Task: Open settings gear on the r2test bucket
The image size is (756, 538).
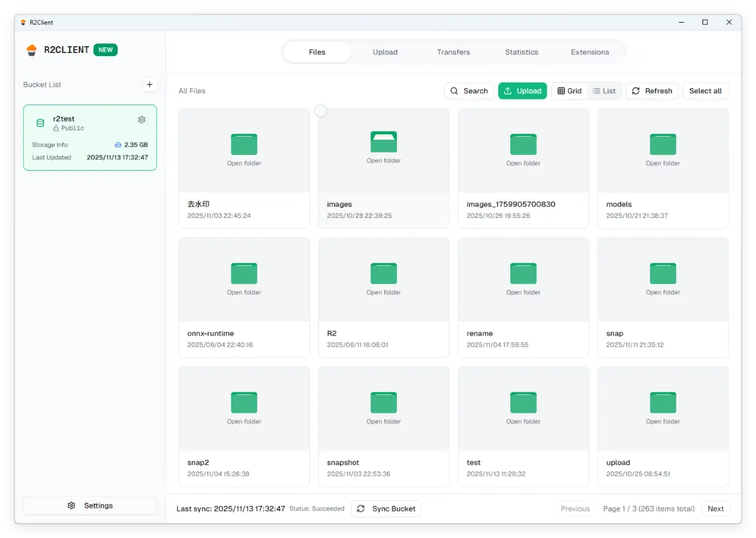Action: [142, 120]
